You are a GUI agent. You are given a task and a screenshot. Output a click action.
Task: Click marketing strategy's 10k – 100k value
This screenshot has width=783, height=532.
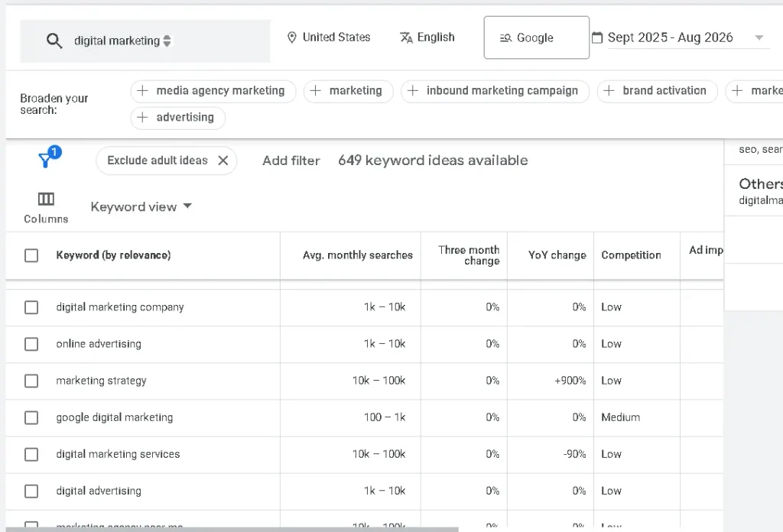(x=379, y=381)
